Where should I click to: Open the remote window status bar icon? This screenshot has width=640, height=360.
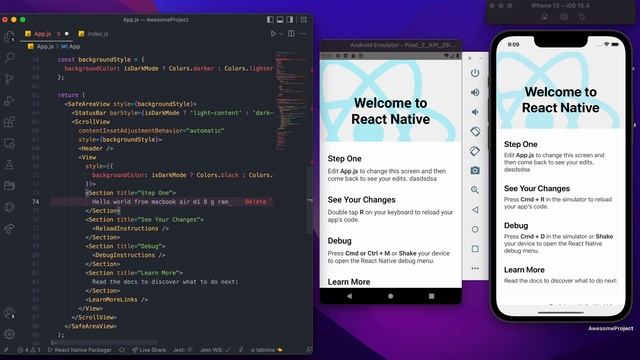[6, 350]
